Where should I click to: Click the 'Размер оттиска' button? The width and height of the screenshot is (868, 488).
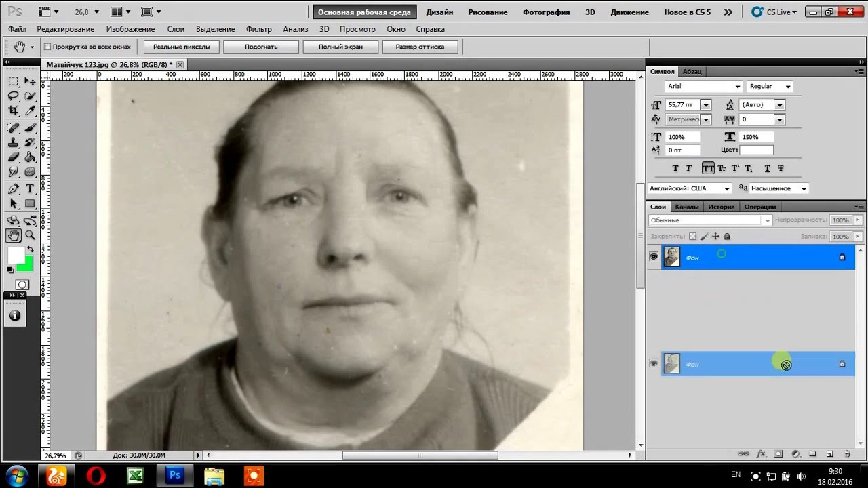coord(420,47)
